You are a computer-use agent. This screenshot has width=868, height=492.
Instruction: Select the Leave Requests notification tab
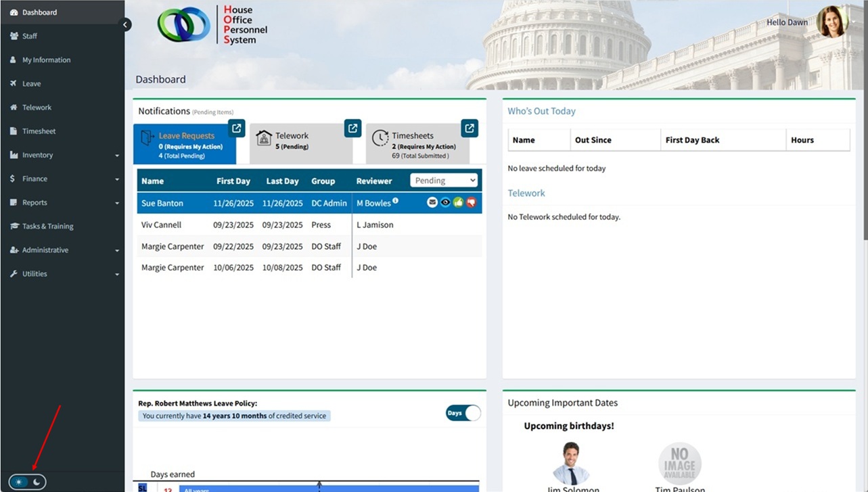[185, 143]
